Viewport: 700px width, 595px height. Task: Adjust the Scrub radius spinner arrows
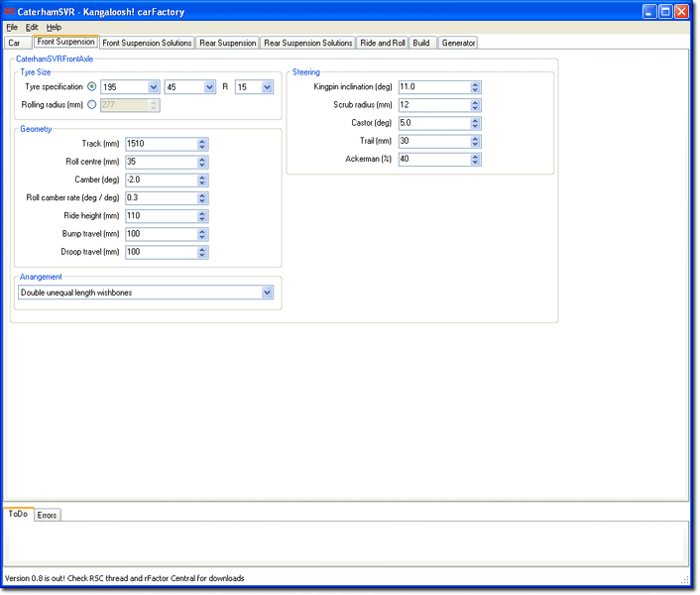pos(476,105)
